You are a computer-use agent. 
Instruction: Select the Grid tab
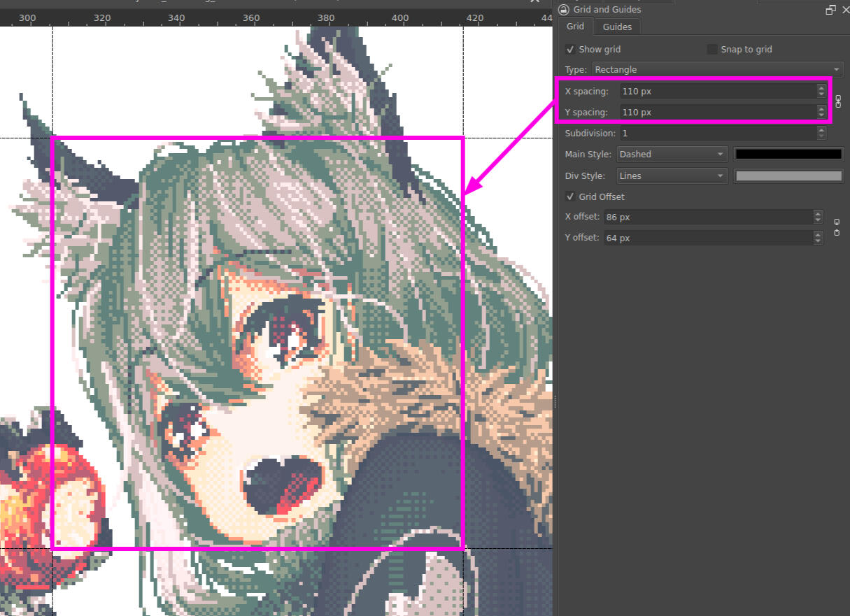(x=575, y=27)
